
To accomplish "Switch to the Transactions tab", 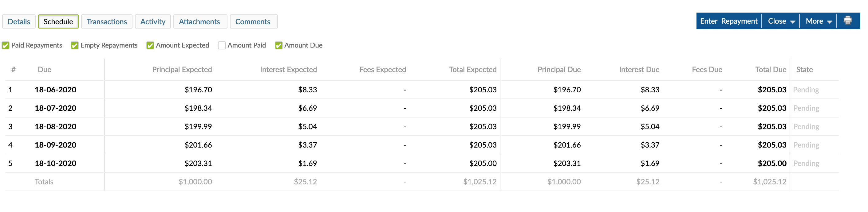I will (106, 21).
